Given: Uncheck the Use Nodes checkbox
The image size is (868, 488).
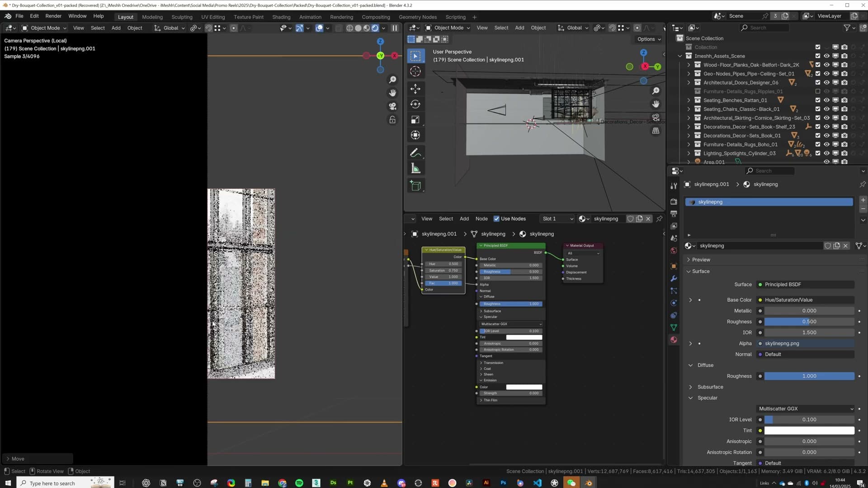Looking at the screenshot, I should (496, 219).
